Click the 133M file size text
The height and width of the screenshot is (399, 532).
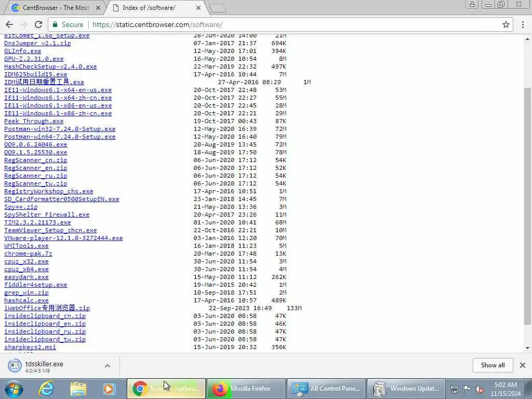294,309
